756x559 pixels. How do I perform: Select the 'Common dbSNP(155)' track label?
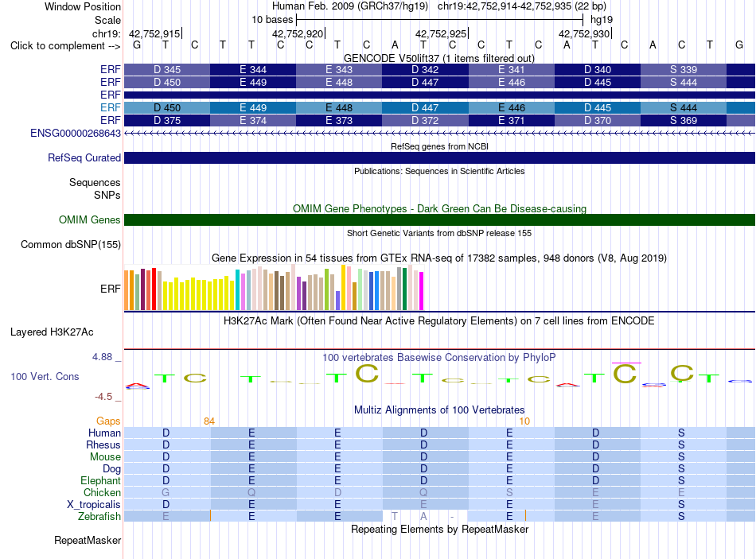[x=70, y=245]
